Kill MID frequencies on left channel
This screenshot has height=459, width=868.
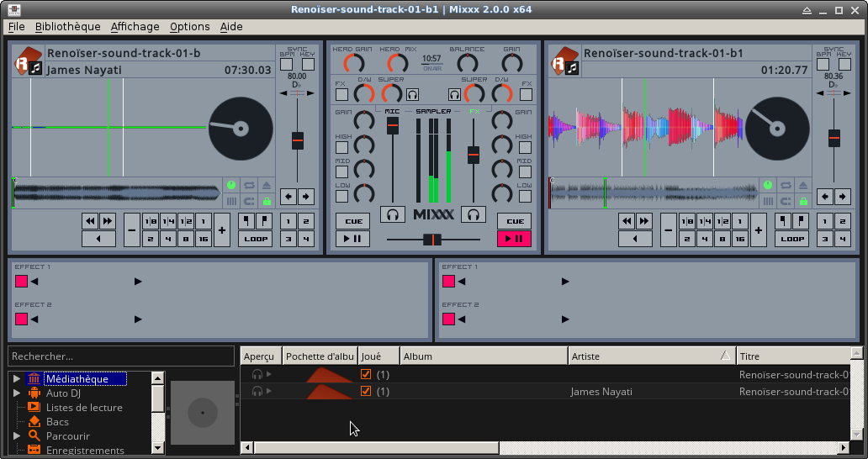[342, 172]
